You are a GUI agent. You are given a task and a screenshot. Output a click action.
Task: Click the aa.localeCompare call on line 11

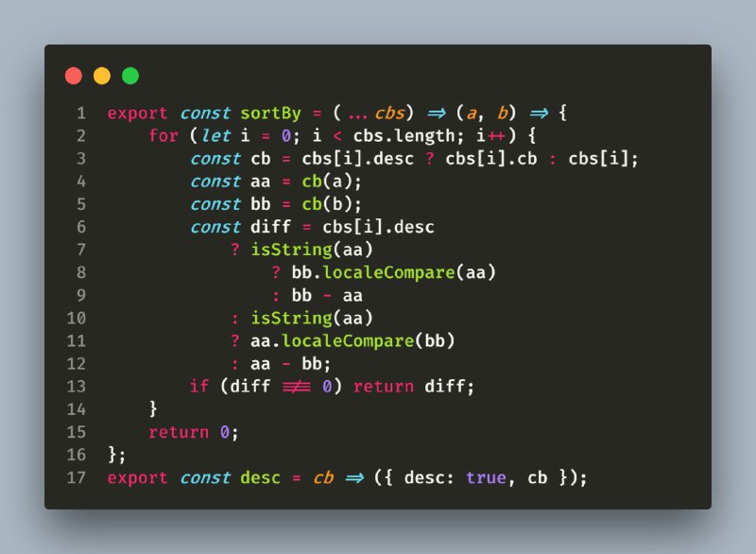tap(352, 341)
